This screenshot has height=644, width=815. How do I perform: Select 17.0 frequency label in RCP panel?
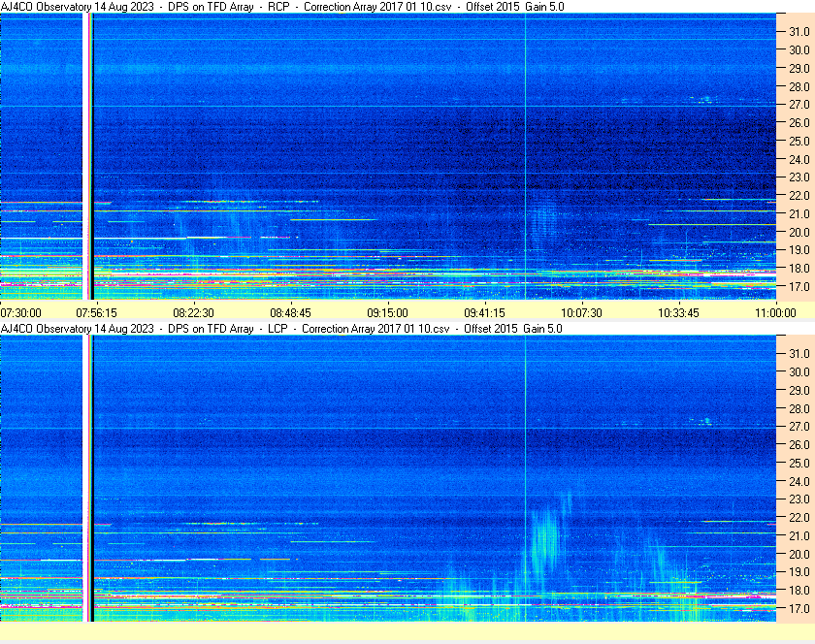pos(799,286)
